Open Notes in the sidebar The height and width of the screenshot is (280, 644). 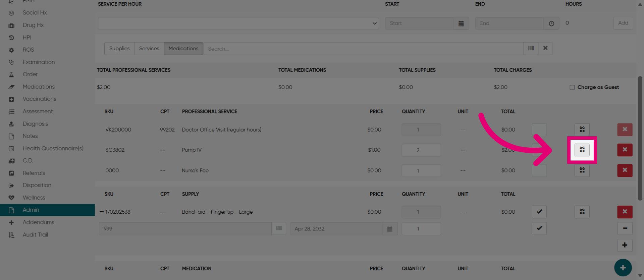click(30, 136)
